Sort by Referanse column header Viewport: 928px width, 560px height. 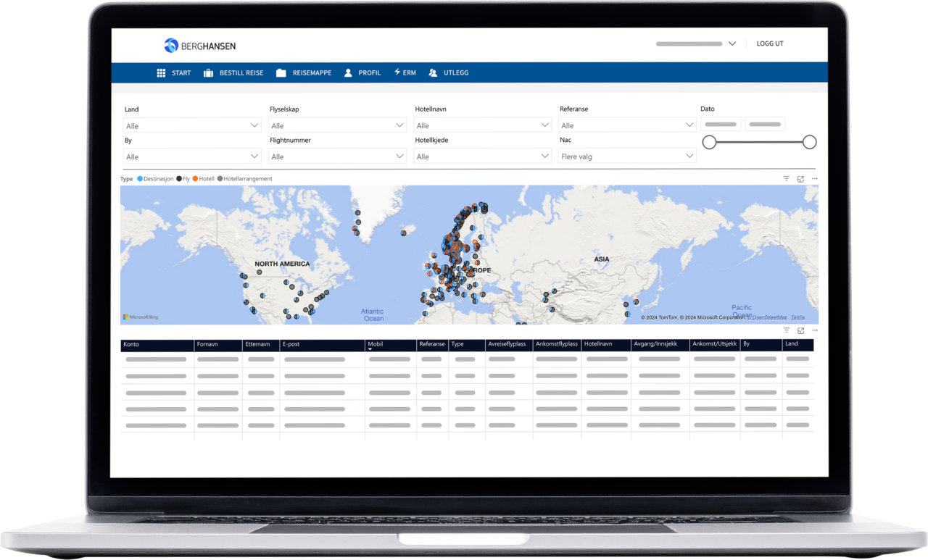click(x=433, y=346)
